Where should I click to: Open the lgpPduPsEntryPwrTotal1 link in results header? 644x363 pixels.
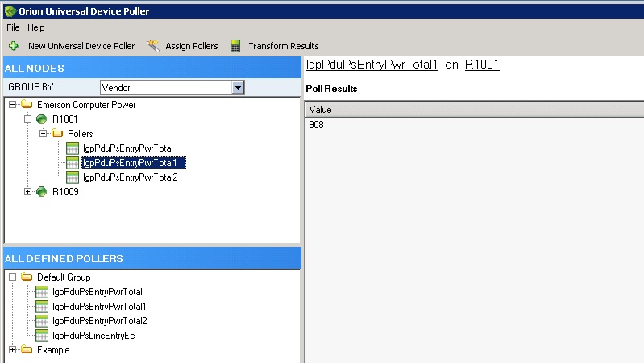[372, 65]
